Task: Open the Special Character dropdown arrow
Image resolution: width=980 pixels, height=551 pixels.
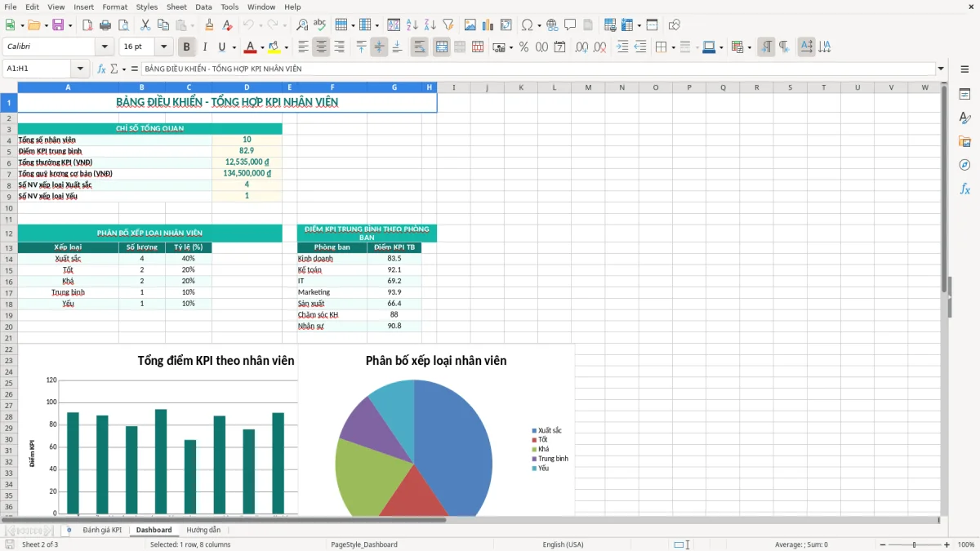Action: coord(540,25)
